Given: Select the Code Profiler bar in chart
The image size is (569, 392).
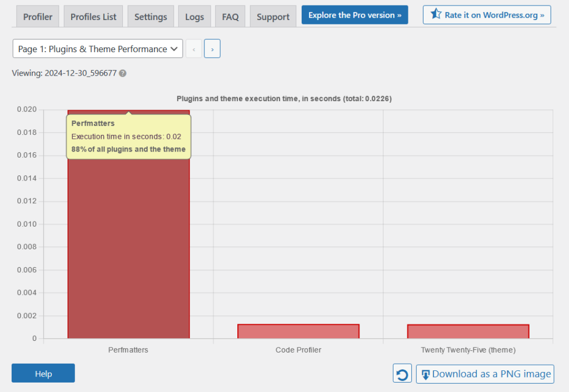Looking at the screenshot, I should pos(298,331).
